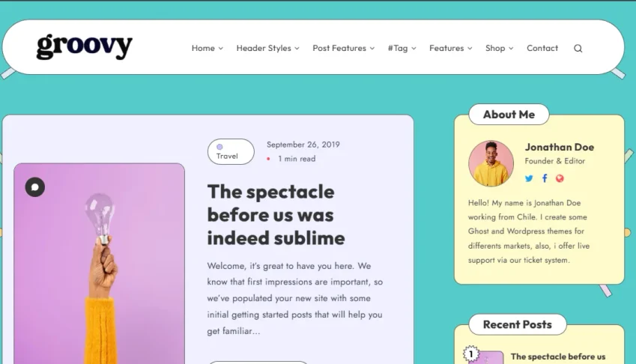Open the Header Styles menu item
Screen dimensions: 636x364
coord(264,48)
